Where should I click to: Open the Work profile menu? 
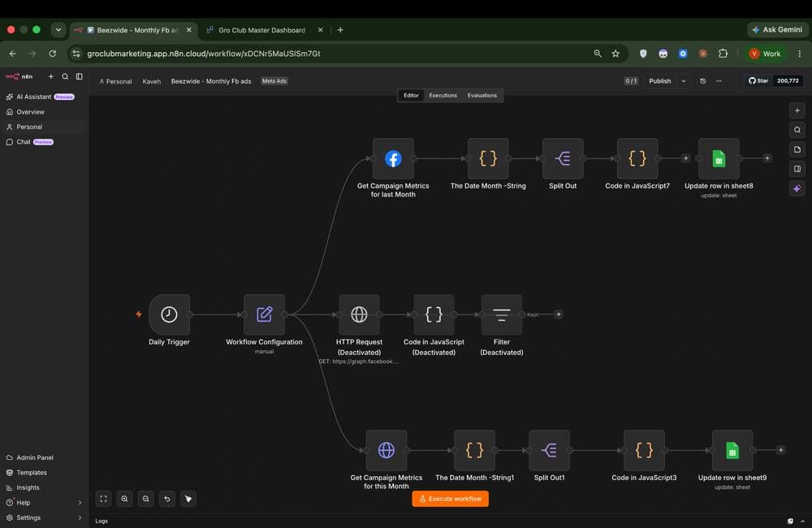click(x=766, y=54)
